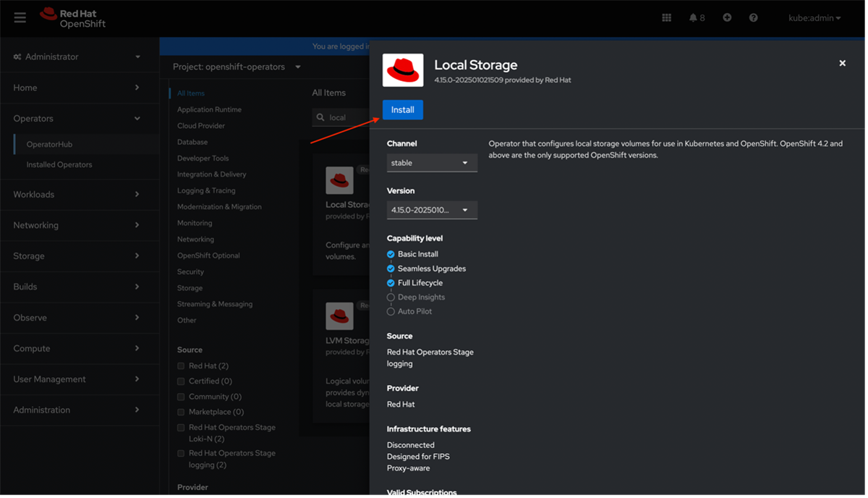Click the plus import icon in the masthead
Viewport: 868px width, 498px height.
pyautogui.click(x=727, y=17)
